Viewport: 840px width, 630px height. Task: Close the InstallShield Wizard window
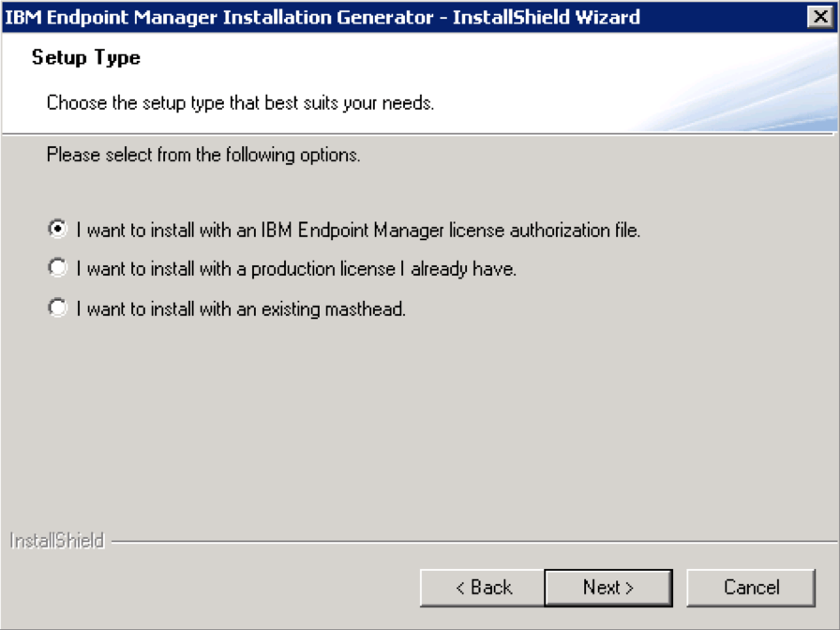pyautogui.click(x=818, y=17)
